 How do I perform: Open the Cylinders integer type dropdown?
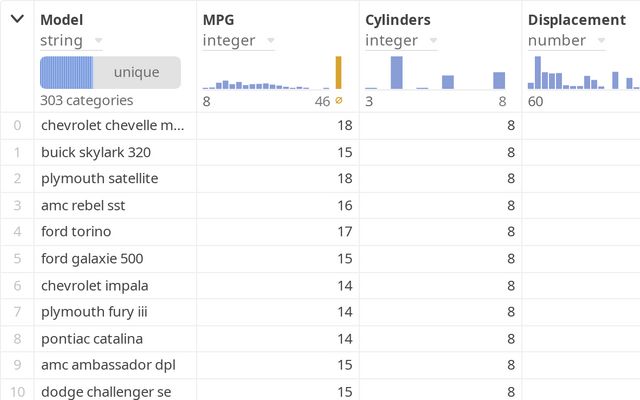(x=432, y=41)
